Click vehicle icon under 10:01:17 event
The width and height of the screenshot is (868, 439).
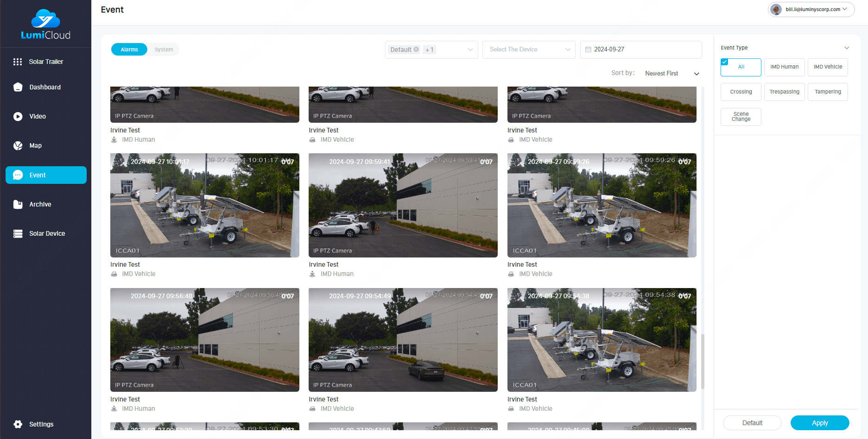[114, 274]
